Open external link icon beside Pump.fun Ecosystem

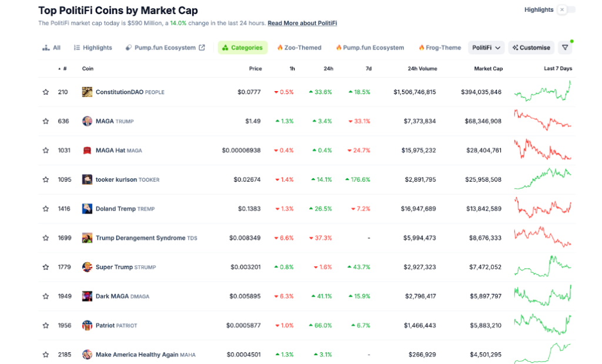202,48
